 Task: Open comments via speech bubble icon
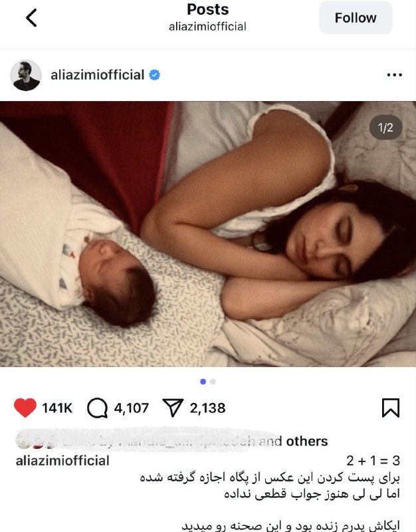tap(97, 408)
